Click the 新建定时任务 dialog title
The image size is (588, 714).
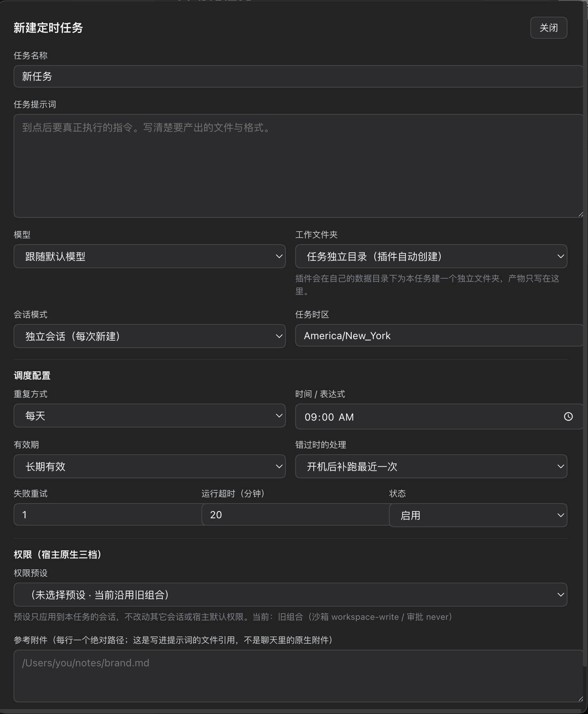(48, 28)
